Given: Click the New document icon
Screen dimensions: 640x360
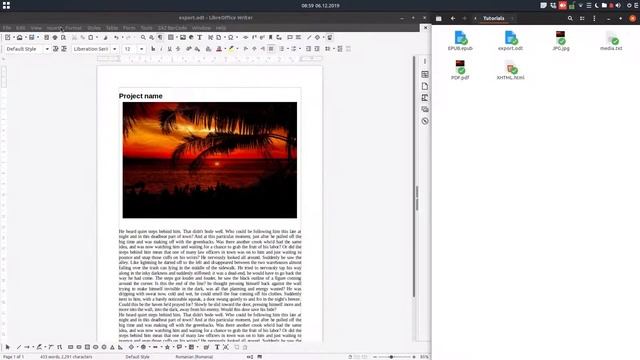Looking at the screenshot, I should tap(8, 38).
